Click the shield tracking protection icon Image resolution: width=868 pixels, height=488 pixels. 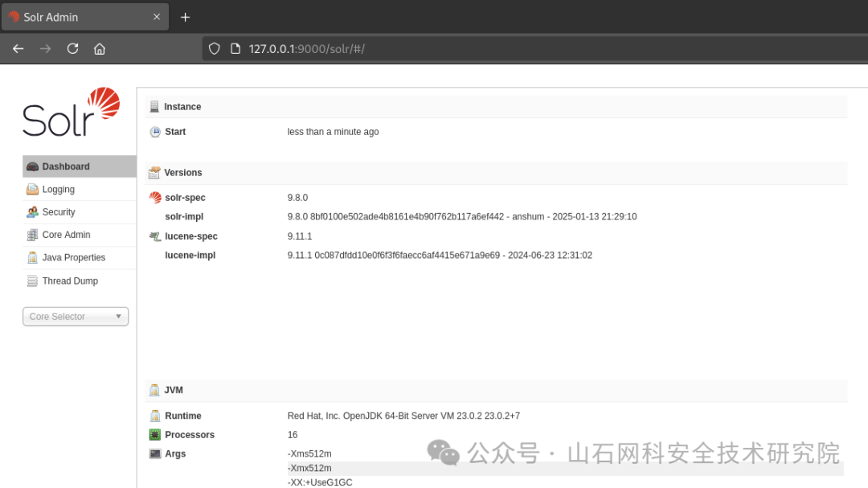pyautogui.click(x=215, y=49)
